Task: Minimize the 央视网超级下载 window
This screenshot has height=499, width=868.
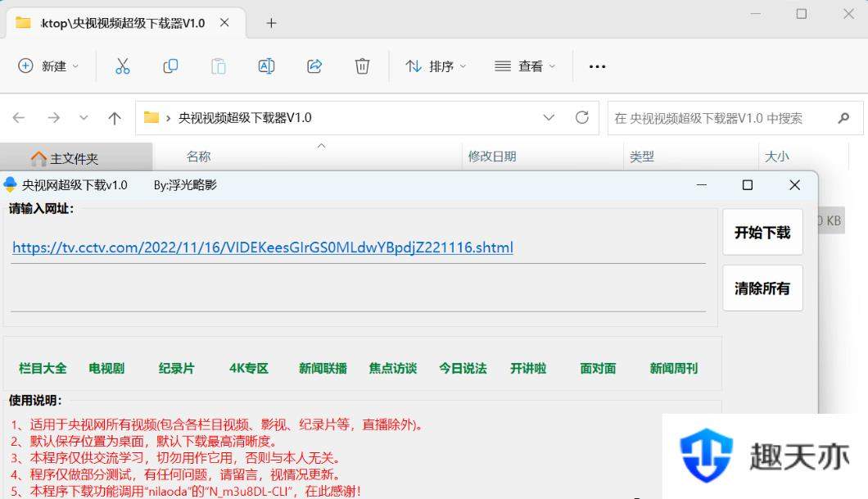Action: (702, 185)
